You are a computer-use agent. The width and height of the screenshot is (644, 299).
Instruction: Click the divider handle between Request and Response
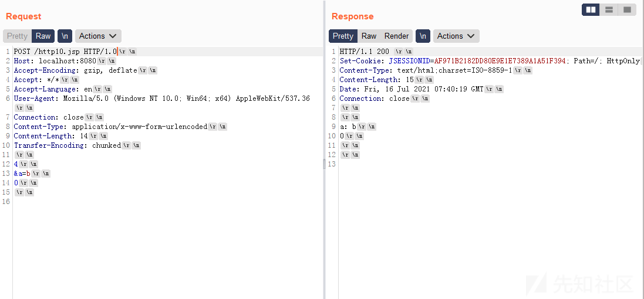[324, 164]
